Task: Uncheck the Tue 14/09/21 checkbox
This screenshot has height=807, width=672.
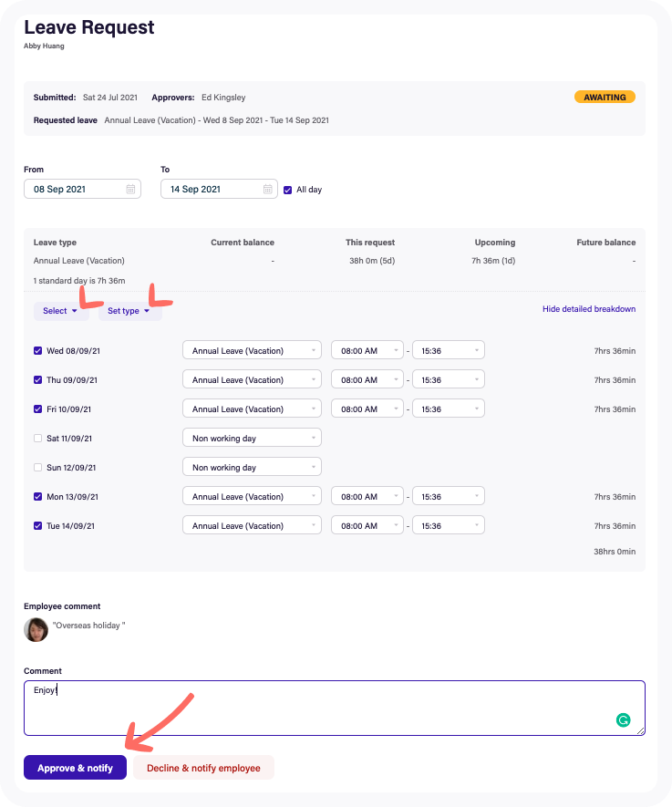Action: (38, 526)
